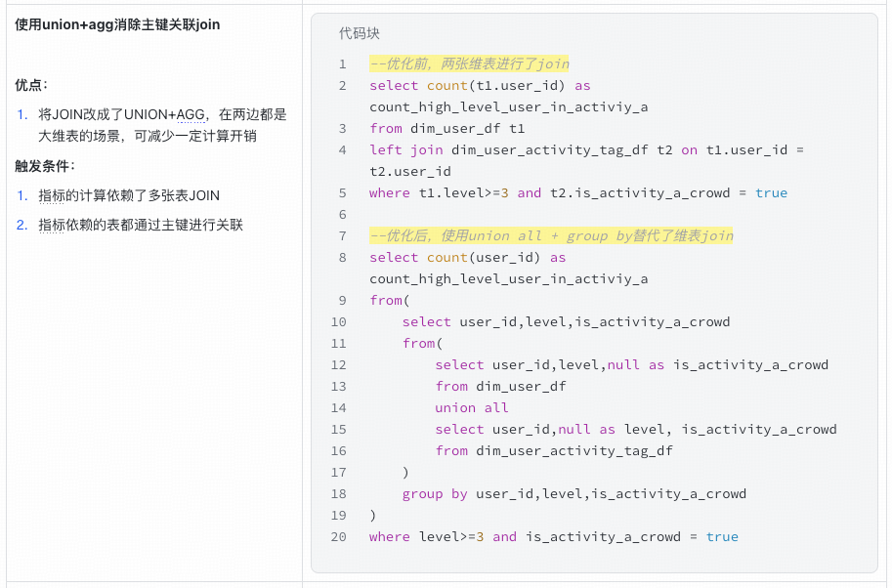Click line number 5 in code gutter

pyautogui.click(x=342, y=193)
